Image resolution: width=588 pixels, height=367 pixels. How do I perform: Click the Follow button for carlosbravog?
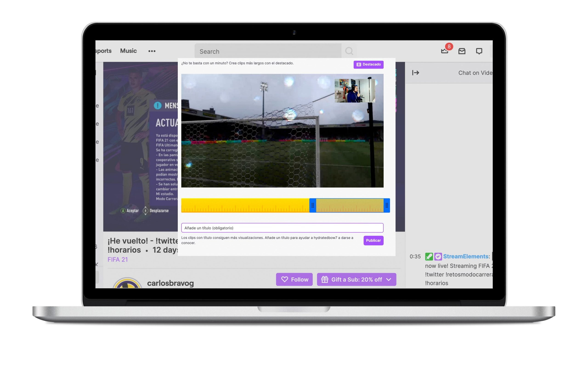click(x=295, y=279)
